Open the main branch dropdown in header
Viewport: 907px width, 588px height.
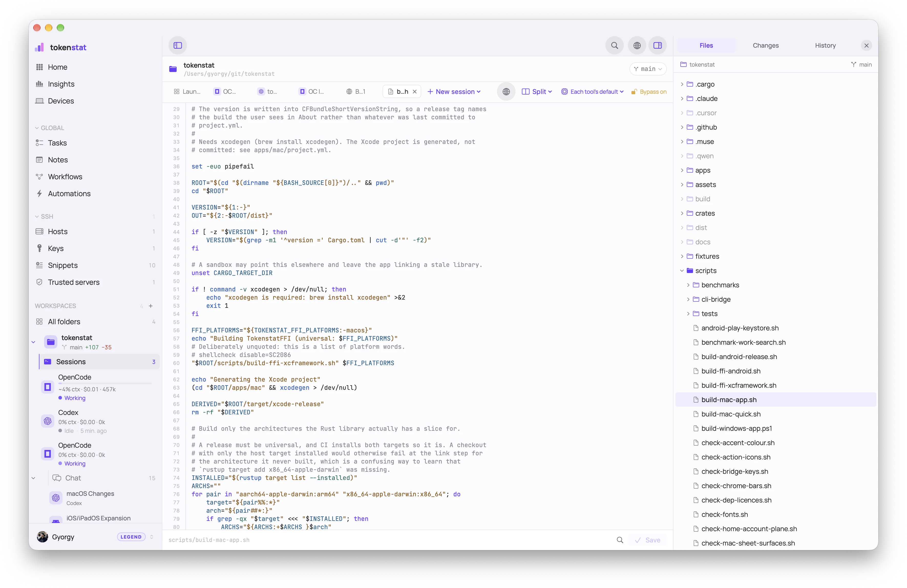[x=648, y=69]
